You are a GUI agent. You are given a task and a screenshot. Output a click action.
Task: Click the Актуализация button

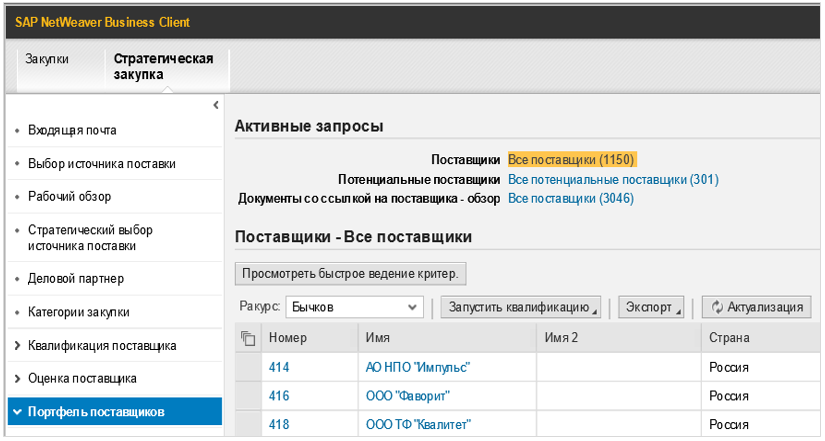tap(757, 307)
